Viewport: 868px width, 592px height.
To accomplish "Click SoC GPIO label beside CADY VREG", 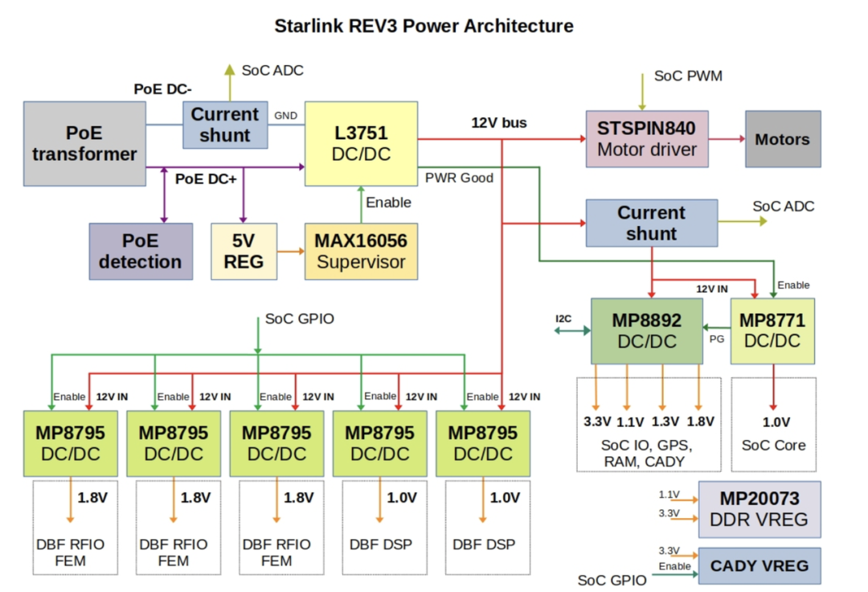I will [612, 581].
